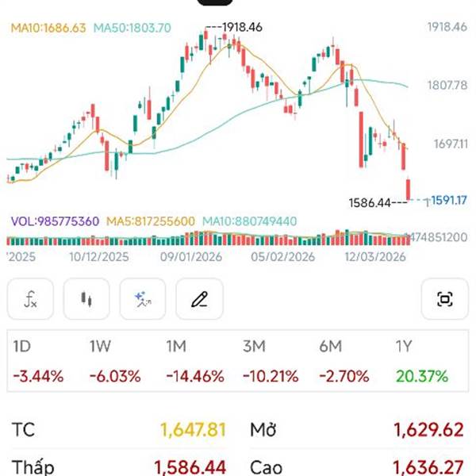Switch to the 1W period
The image size is (476, 476).
pos(100,347)
